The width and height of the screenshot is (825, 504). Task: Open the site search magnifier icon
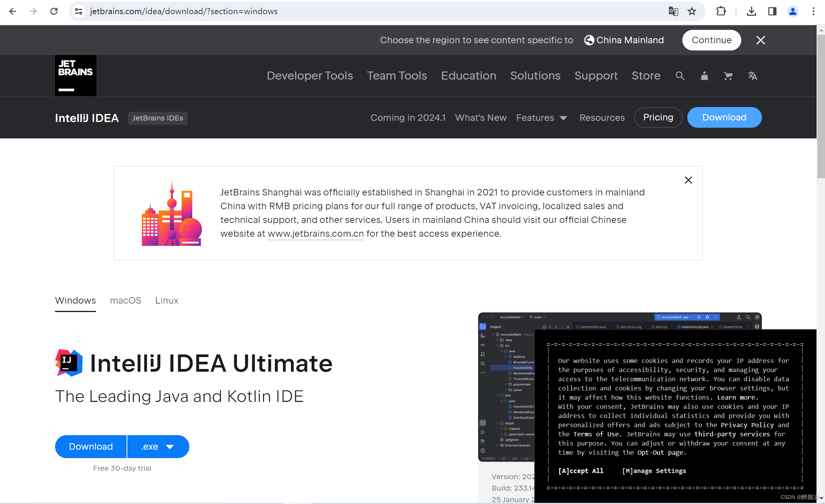click(x=680, y=76)
